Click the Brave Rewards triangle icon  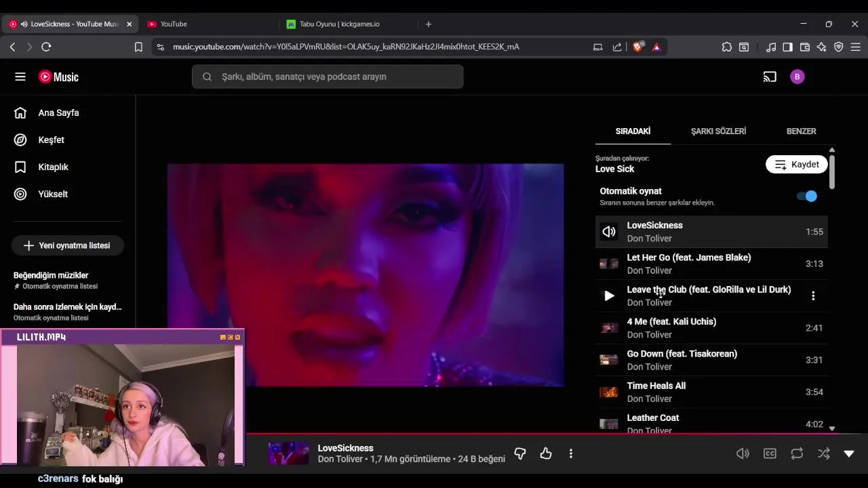coord(656,47)
